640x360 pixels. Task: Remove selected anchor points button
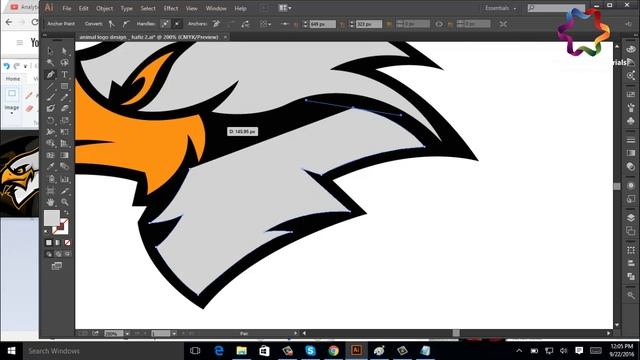[x=216, y=24]
